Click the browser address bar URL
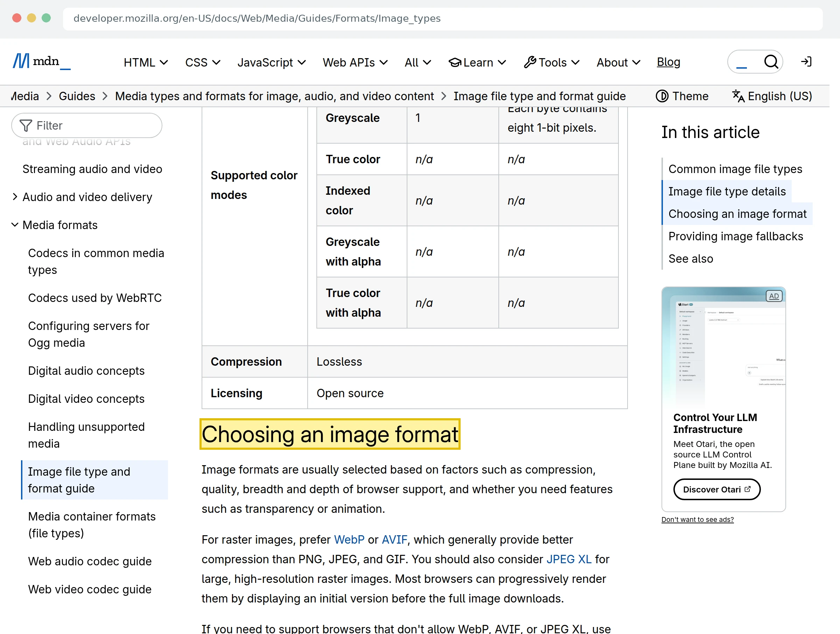This screenshot has width=840, height=634. click(257, 18)
